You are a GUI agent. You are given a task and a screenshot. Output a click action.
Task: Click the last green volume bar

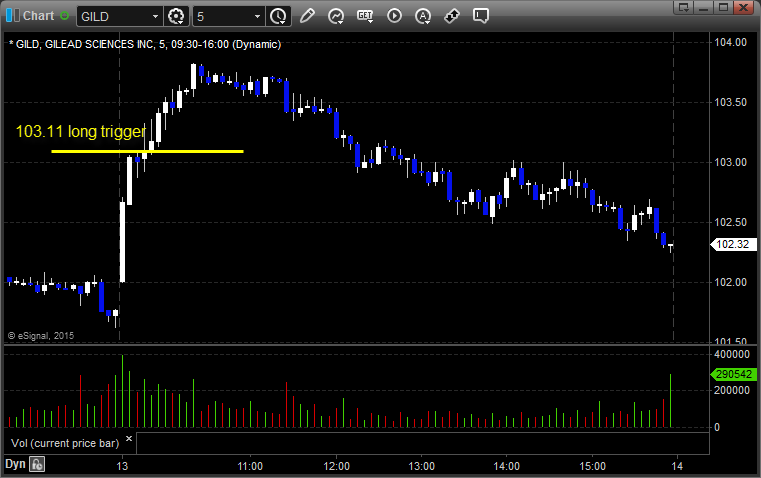pos(671,400)
